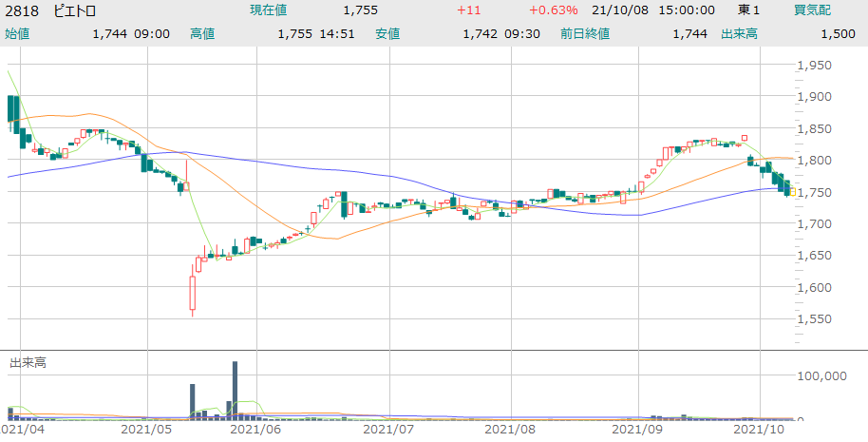
Task: Click the 安値 label
Action: point(387,33)
